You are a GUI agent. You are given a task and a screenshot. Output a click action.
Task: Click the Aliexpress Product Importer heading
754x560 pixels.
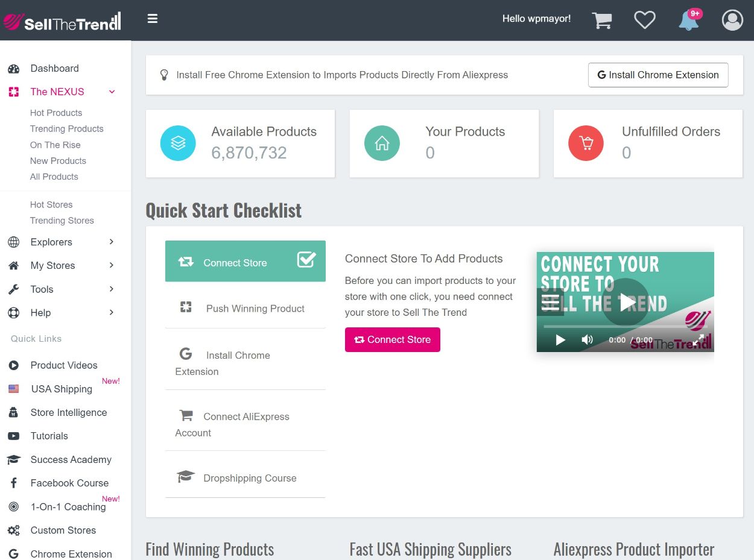pyautogui.click(x=634, y=549)
